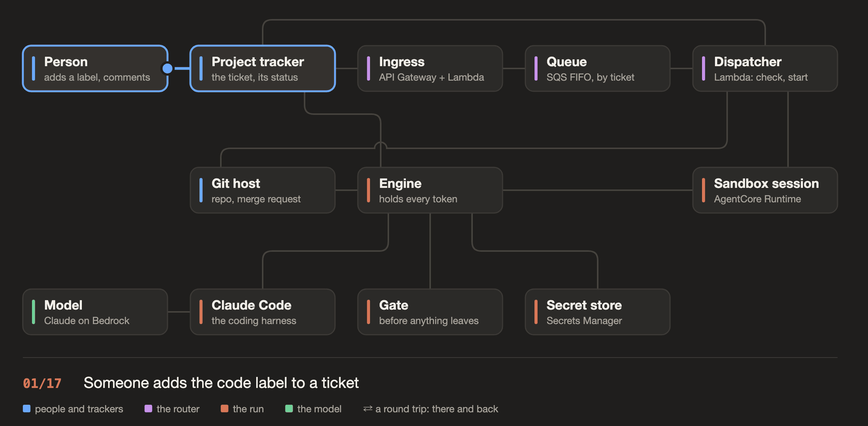
Task: Select the Person node card
Action: (x=95, y=68)
